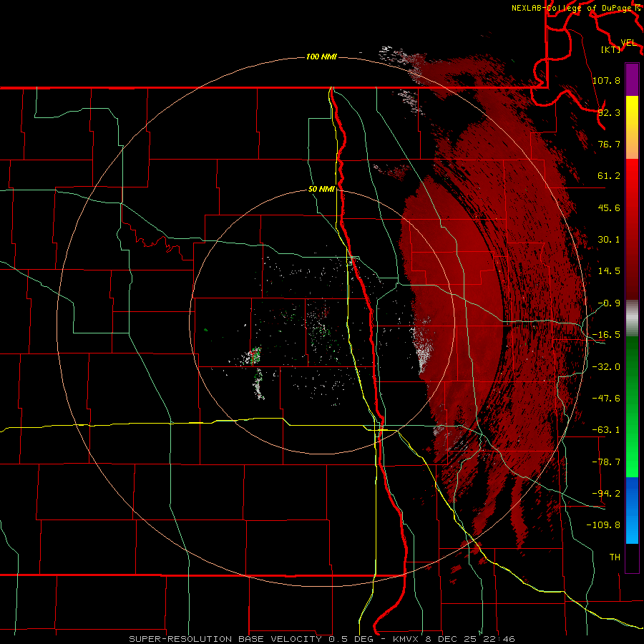Click the Super-Resolution Base Velocity caption

322,639
